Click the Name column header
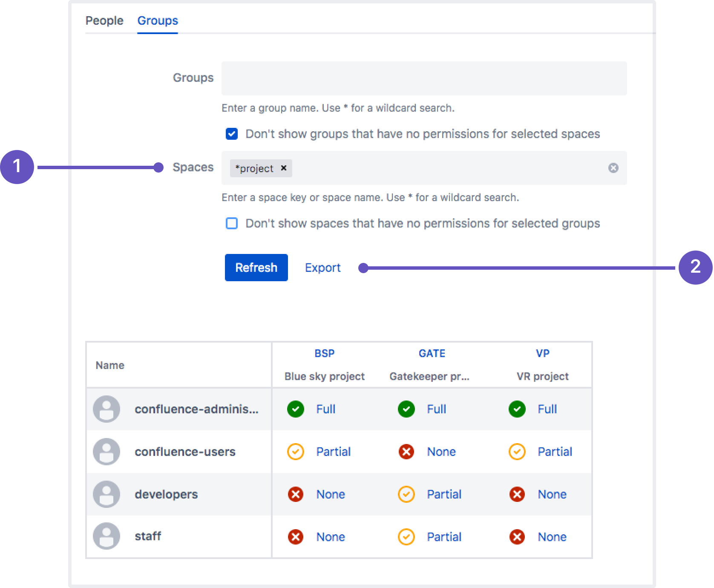The height and width of the screenshot is (588, 714). (x=110, y=365)
